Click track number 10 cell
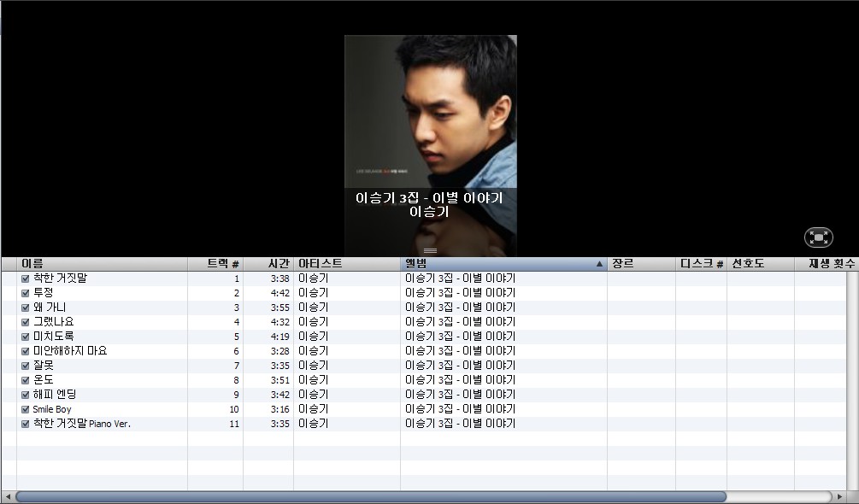 pyautogui.click(x=234, y=409)
